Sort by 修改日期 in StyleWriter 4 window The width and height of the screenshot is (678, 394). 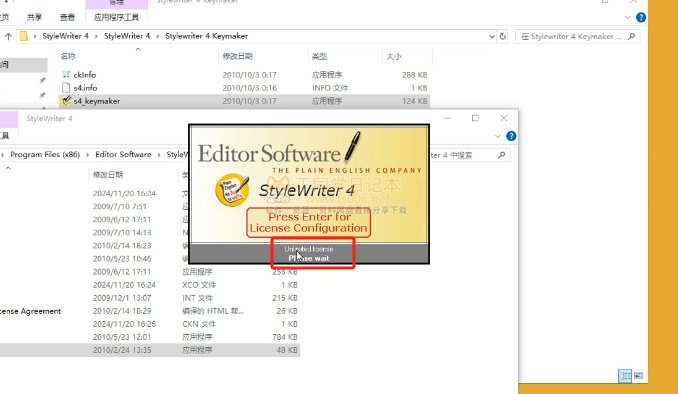[x=108, y=175]
